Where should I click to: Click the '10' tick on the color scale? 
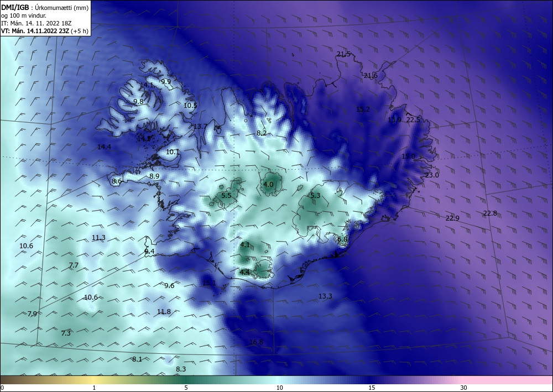click(x=279, y=388)
